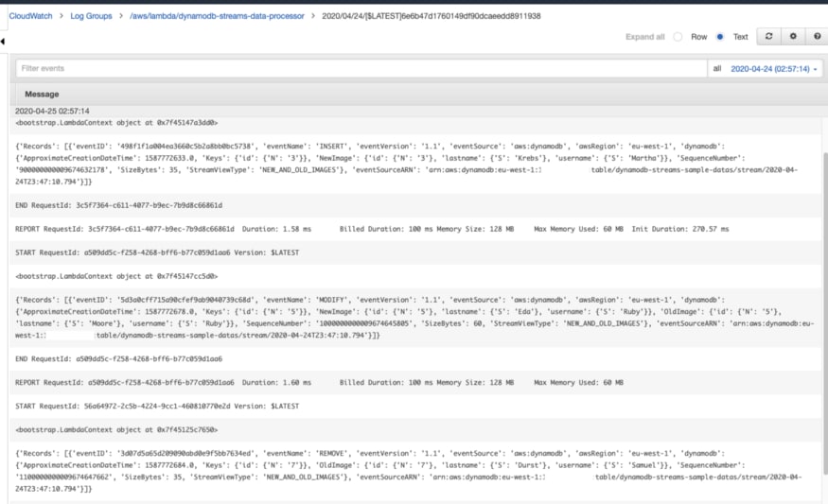Click the Message column header
The image size is (828, 504).
coord(42,94)
